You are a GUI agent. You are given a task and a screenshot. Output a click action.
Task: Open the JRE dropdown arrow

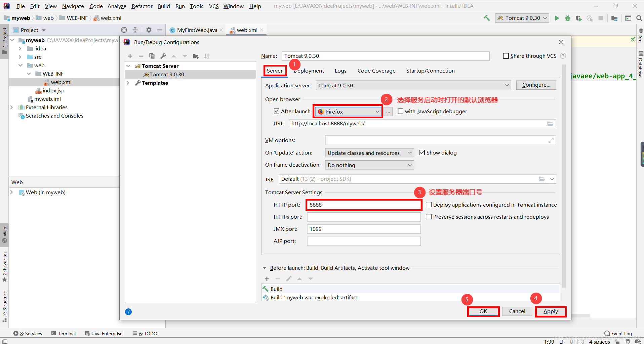552,179
